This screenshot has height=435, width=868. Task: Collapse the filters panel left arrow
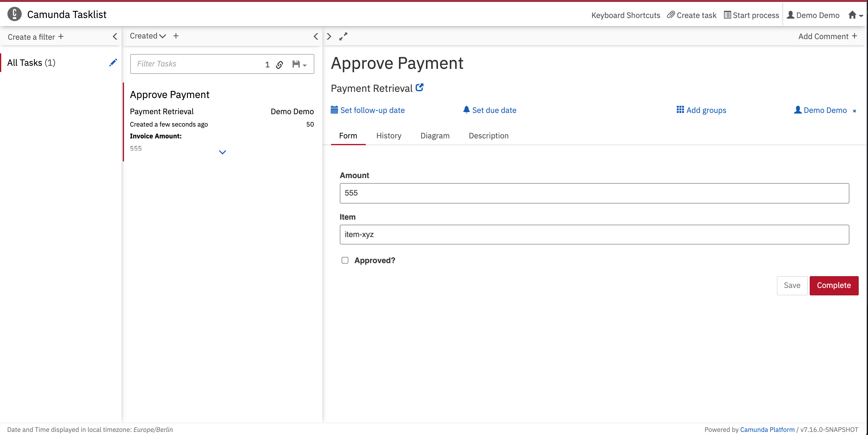(115, 36)
